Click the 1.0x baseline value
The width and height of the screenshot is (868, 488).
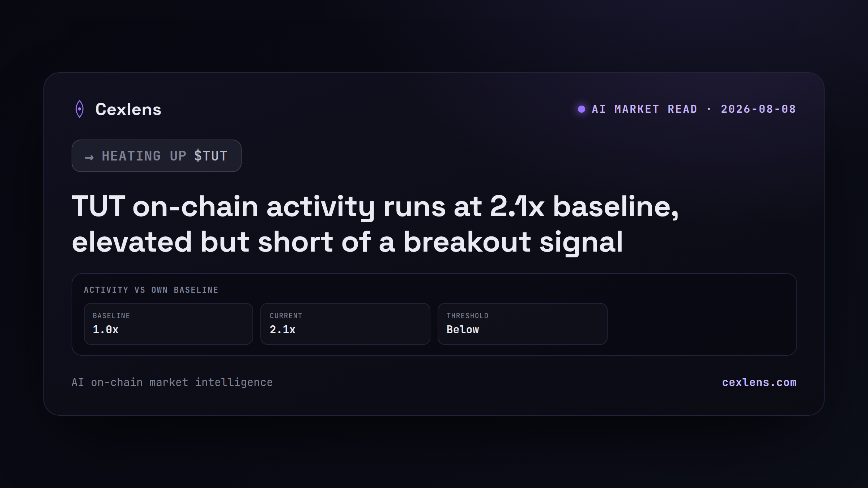[106, 330]
